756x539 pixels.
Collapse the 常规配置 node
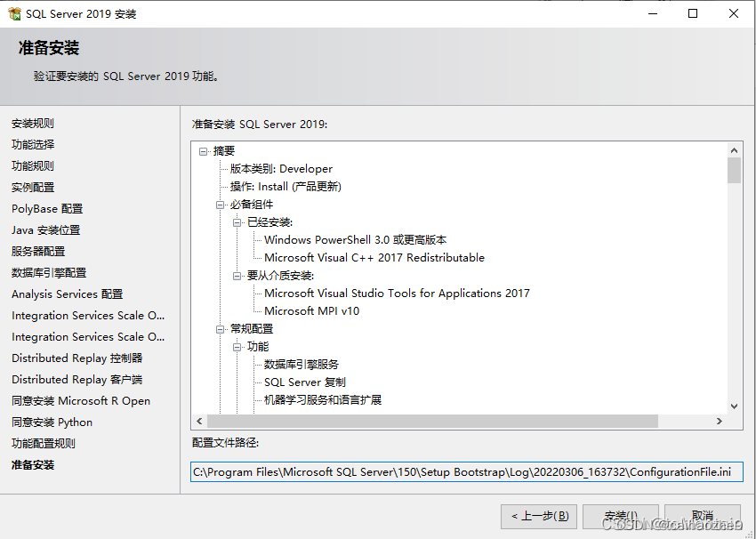coord(220,328)
